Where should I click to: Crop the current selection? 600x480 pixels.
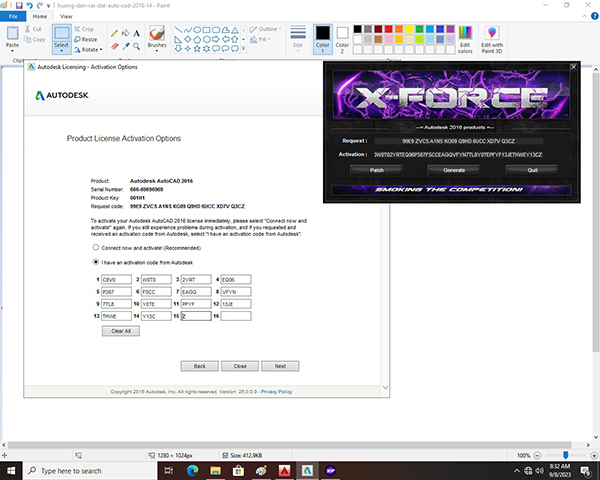coord(84,29)
